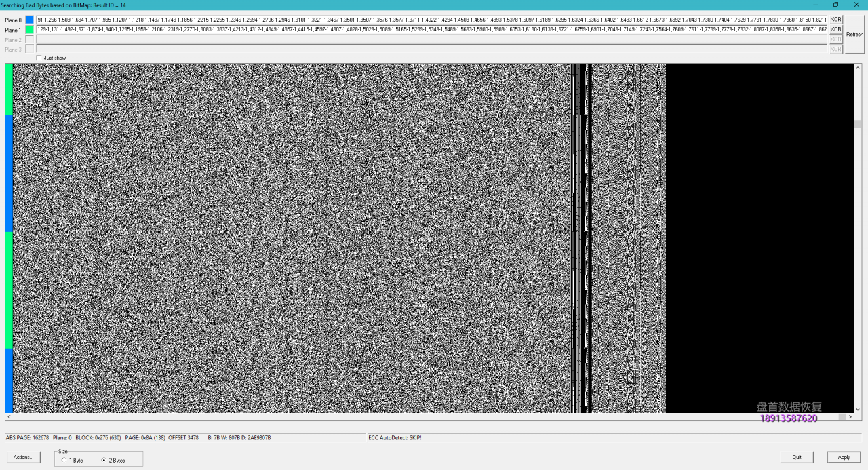Click the Plane 0 bad bytes list field
The image size is (868, 470).
431,20
